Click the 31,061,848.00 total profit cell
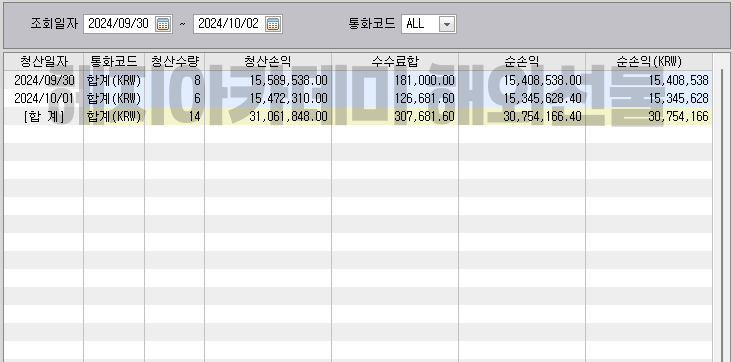733x362 pixels. click(x=268, y=116)
